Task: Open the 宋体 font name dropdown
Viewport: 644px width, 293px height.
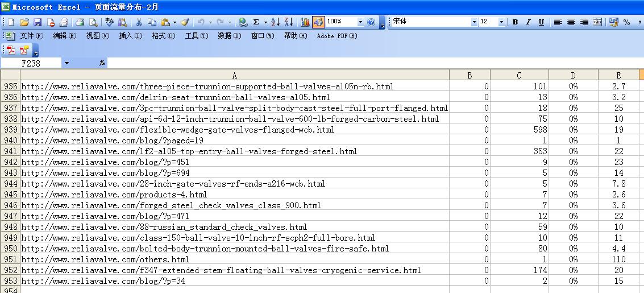Action: pos(475,22)
